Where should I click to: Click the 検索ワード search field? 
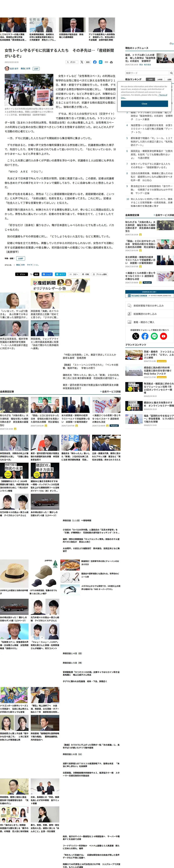click(147, 73)
